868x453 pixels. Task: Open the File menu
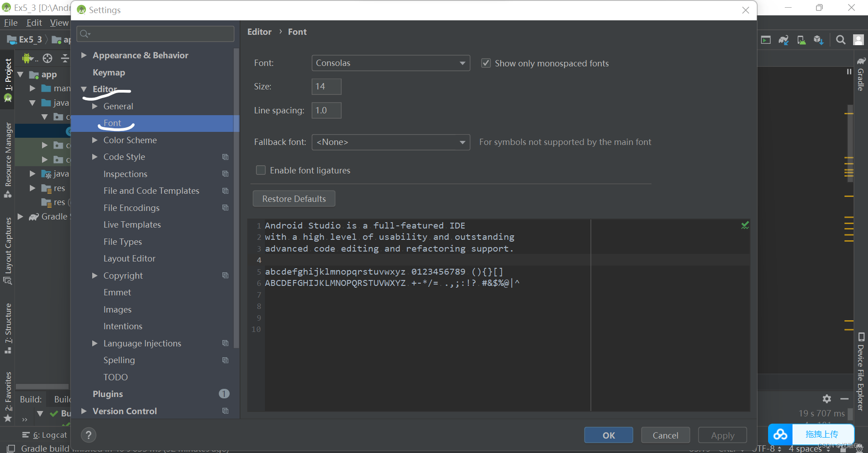pyautogui.click(x=11, y=23)
